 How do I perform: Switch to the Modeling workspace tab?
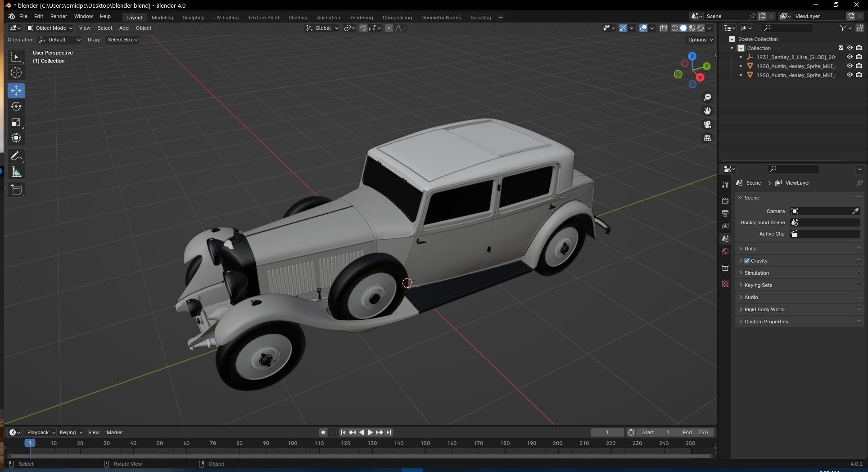tap(162, 18)
